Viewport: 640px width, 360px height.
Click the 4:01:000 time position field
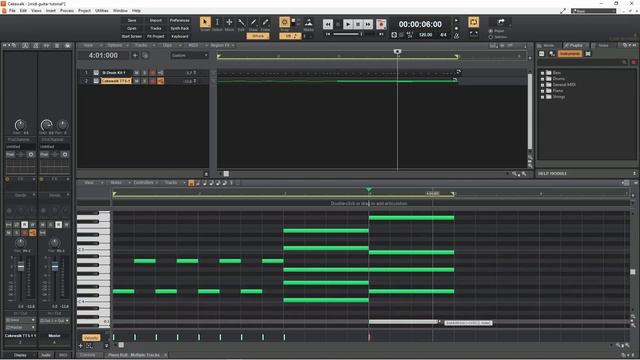click(103, 55)
